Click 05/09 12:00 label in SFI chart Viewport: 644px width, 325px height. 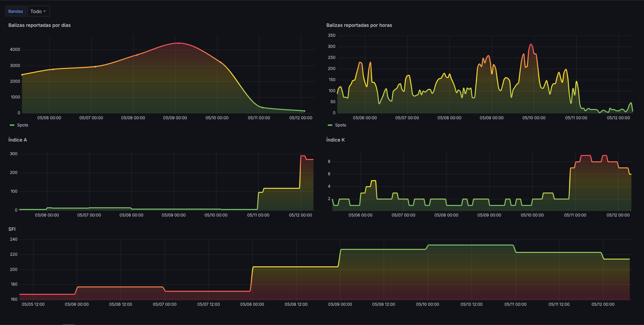coord(384,304)
